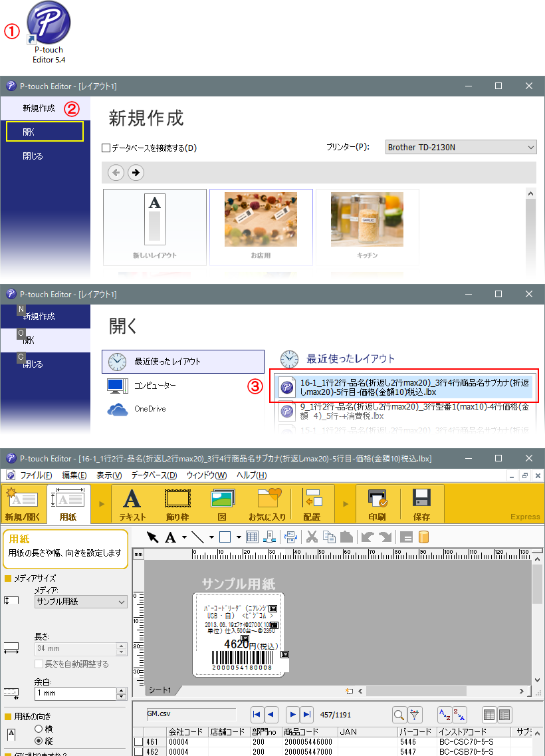Click the copy icon in edit toolbar
The height and width of the screenshot is (756, 545).
tap(329, 537)
